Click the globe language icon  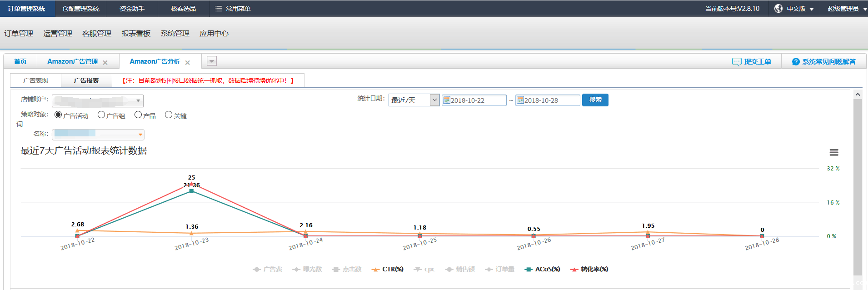778,9
